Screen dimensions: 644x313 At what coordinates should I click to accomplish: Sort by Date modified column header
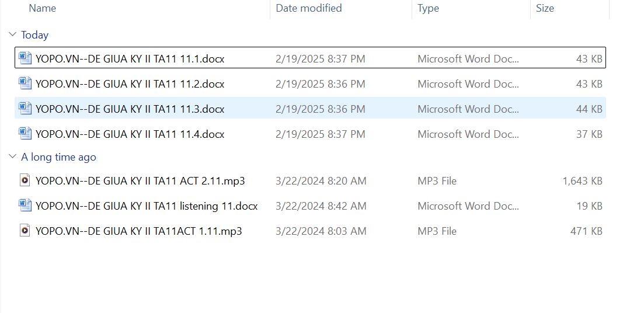coord(308,8)
